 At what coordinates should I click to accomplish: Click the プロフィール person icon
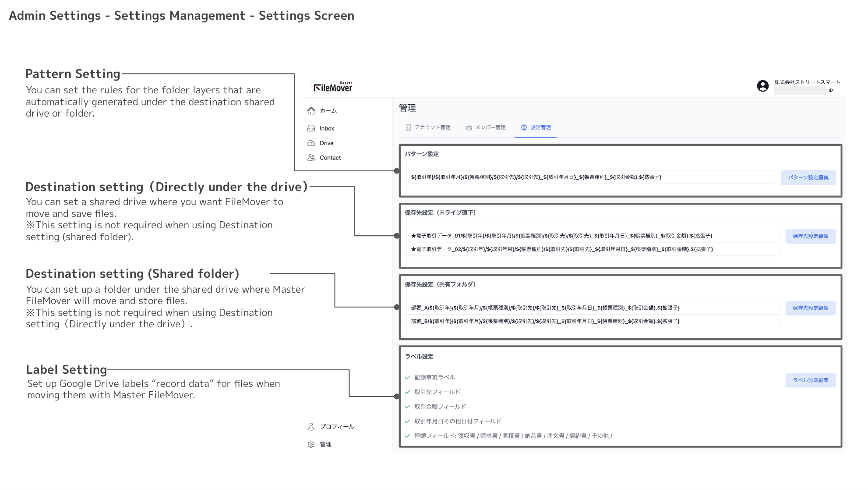tap(311, 427)
